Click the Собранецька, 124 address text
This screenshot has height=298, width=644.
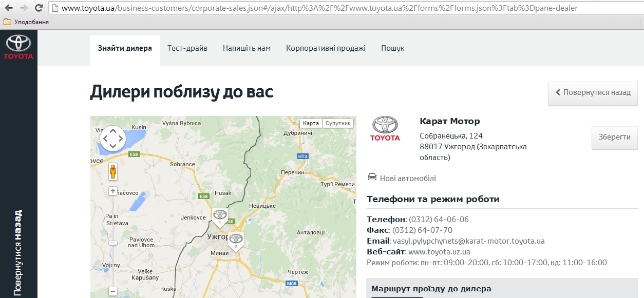[451, 136]
